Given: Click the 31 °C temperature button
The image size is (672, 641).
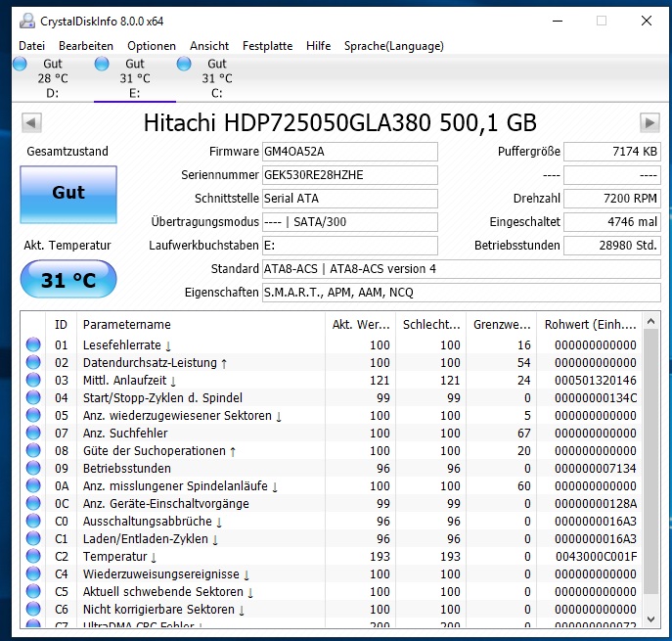Looking at the screenshot, I should pos(68,279).
